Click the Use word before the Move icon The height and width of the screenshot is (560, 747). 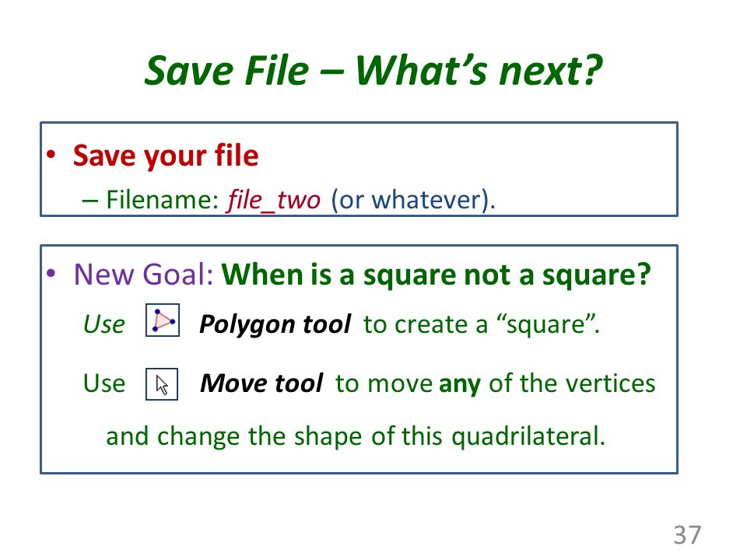(x=103, y=383)
